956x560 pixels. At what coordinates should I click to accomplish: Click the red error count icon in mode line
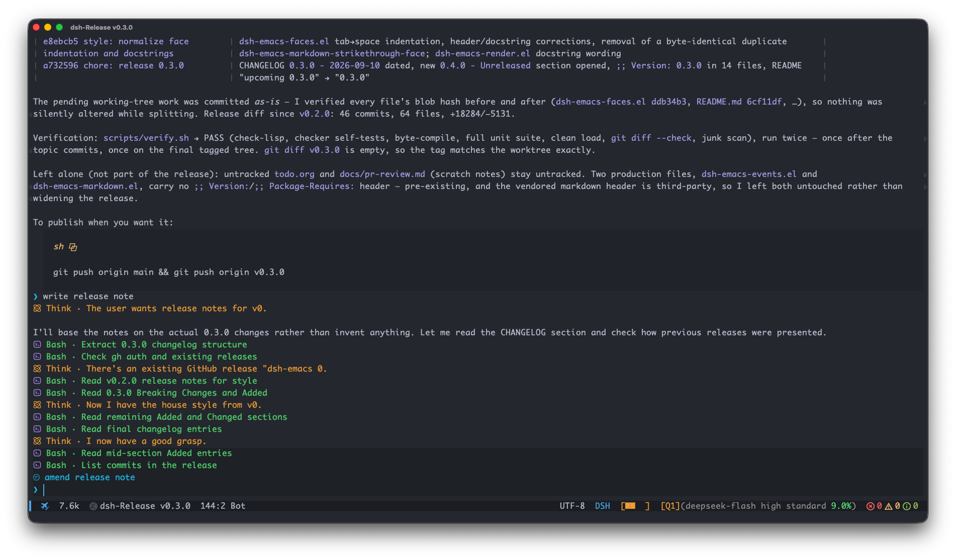tap(871, 506)
